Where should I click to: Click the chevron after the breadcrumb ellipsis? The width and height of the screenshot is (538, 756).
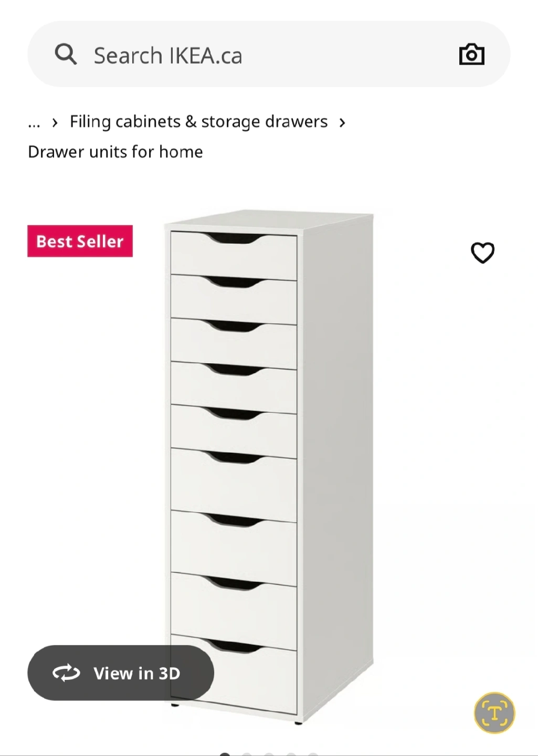coord(55,123)
